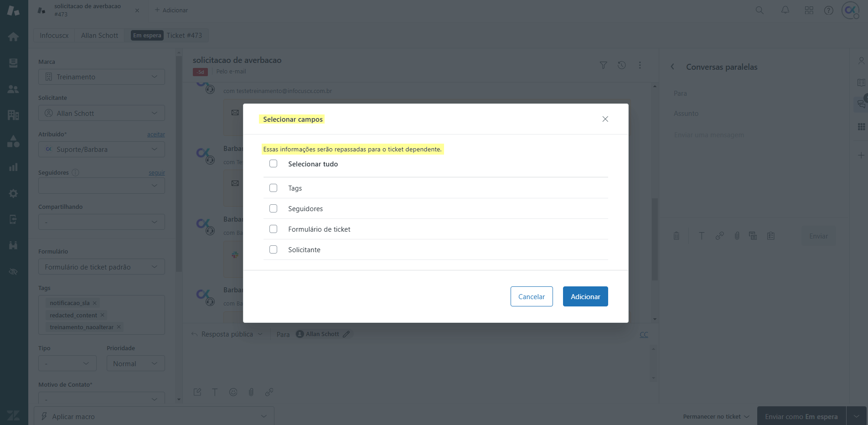Image resolution: width=868 pixels, height=425 pixels.
Task: Click the search magnifier icon
Action: pos(759,10)
